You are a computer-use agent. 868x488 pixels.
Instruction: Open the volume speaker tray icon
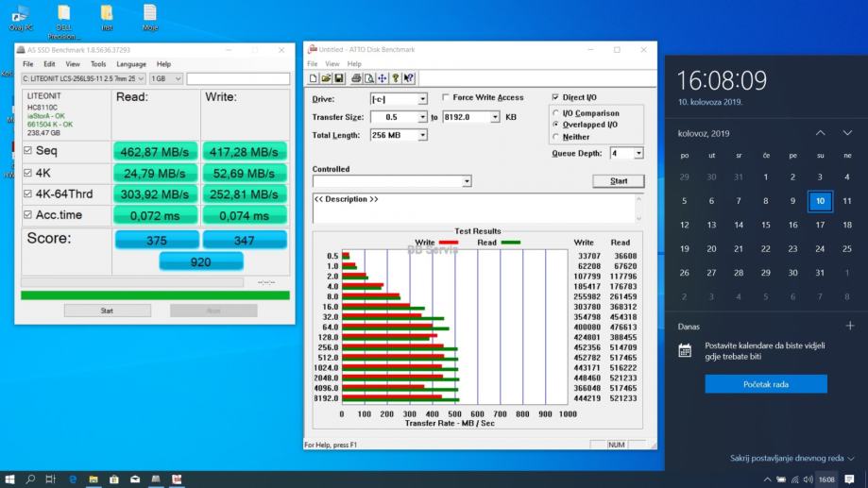[808, 480]
